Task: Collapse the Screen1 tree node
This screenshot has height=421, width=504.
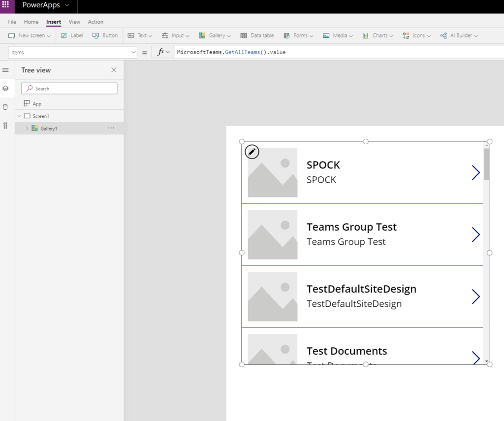Action: tap(19, 116)
